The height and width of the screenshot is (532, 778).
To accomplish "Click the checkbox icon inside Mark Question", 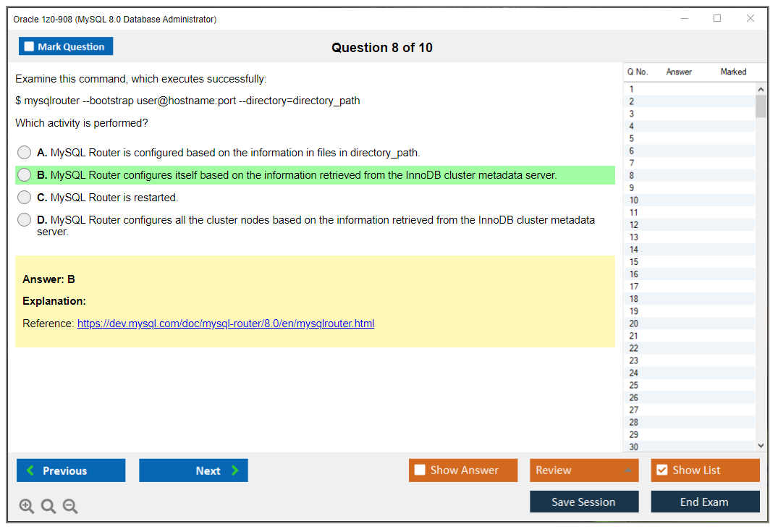I will 28,46.
